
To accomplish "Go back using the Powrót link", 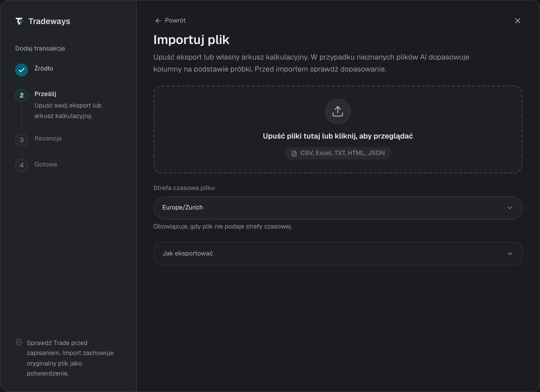I will pos(170,21).
